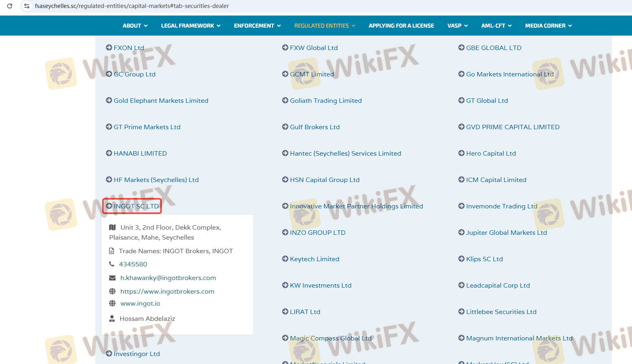Open the LEGAL FRAMEWORK dropdown
Image resolution: width=632 pixels, height=364 pixels.
(191, 26)
